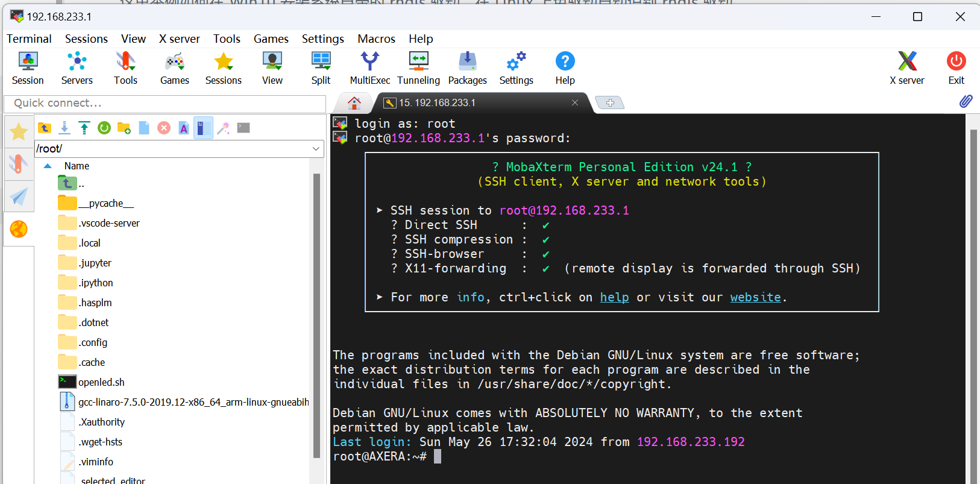The image size is (980, 484).
Task: Select the .config folder
Action: point(83,342)
